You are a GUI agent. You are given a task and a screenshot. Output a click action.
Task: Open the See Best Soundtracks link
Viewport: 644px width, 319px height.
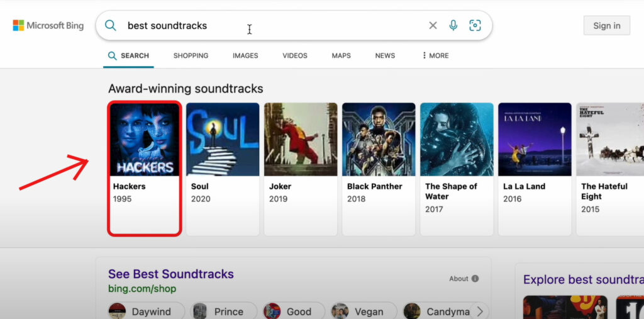(170, 274)
